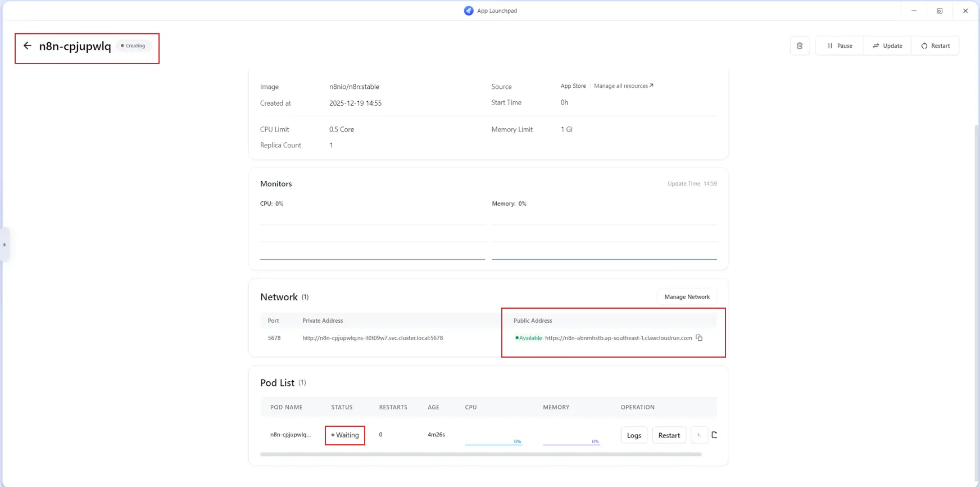Open the Manage all resources link
The width and height of the screenshot is (980, 487).
623,86
